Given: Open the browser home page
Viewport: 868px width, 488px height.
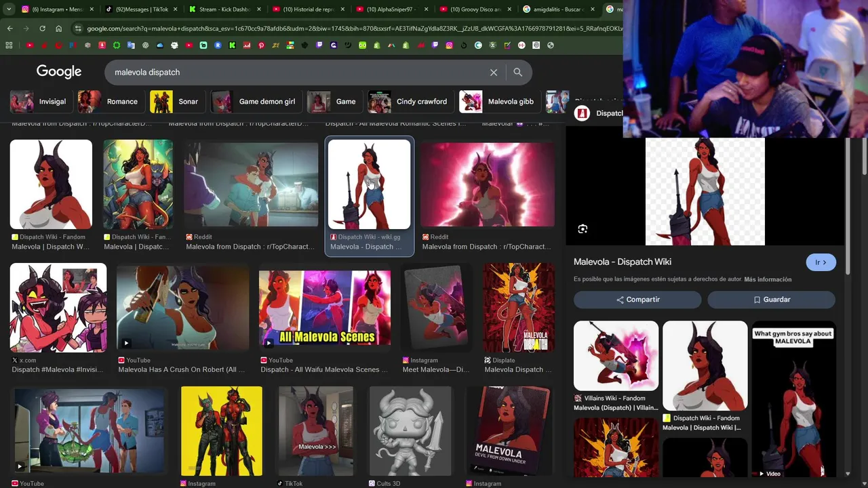Looking at the screenshot, I should [58, 28].
